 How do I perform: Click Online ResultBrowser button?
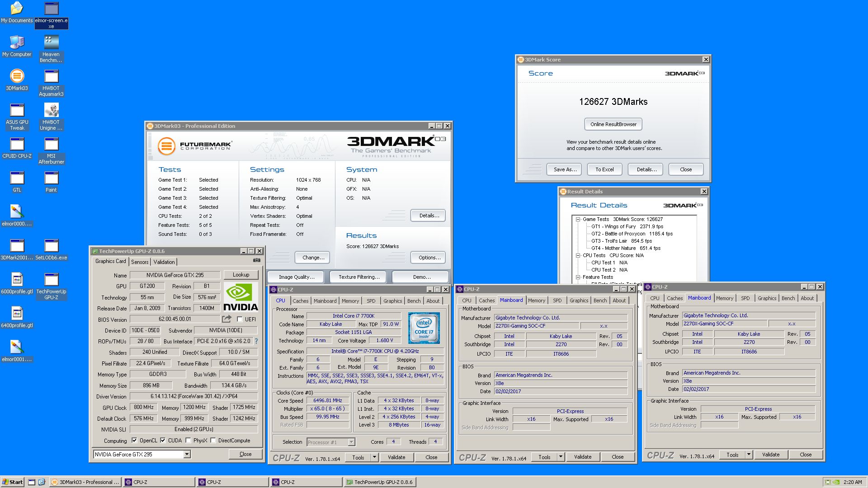coord(613,124)
